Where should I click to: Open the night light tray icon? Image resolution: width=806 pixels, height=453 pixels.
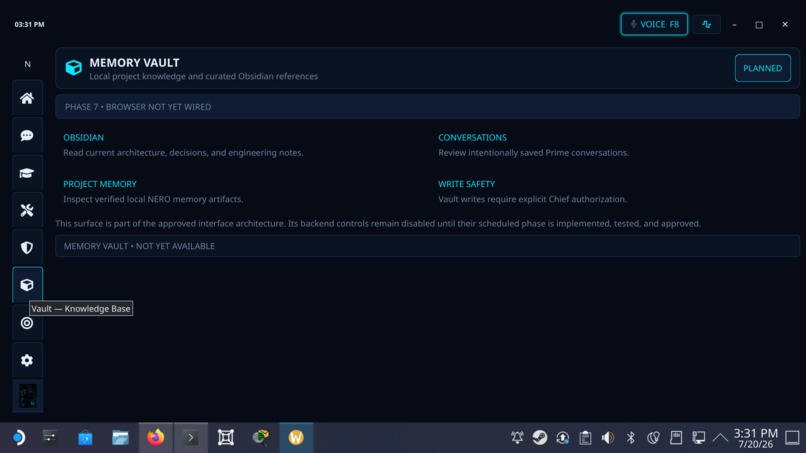click(x=653, y=438)
